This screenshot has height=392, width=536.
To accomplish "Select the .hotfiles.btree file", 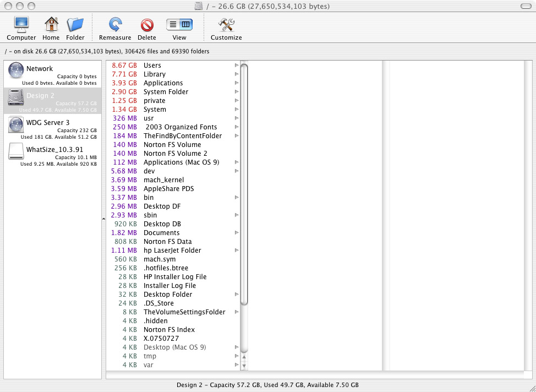I will coord(173,268).
